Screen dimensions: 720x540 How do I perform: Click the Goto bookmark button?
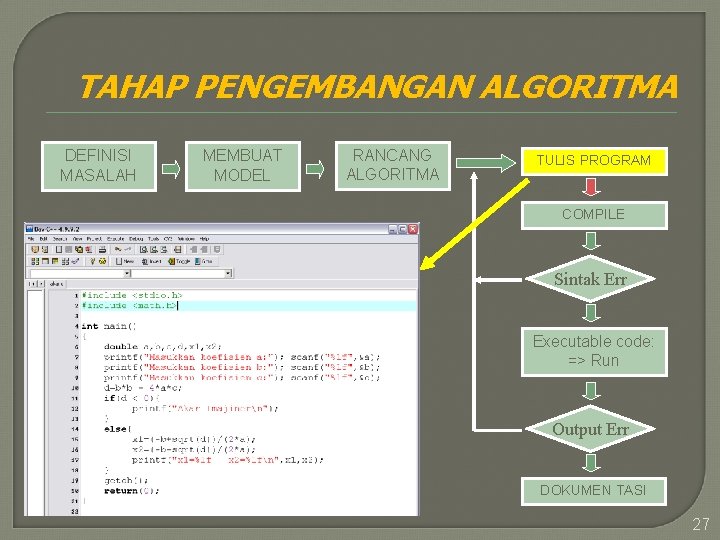point(204,261)
